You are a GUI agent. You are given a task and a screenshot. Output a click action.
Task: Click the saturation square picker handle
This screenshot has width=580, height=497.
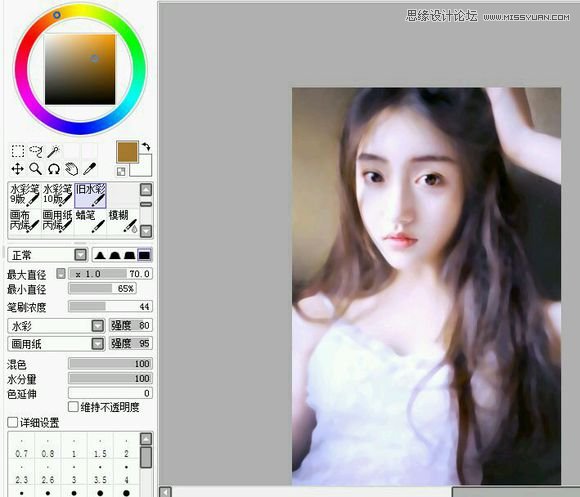95,58
